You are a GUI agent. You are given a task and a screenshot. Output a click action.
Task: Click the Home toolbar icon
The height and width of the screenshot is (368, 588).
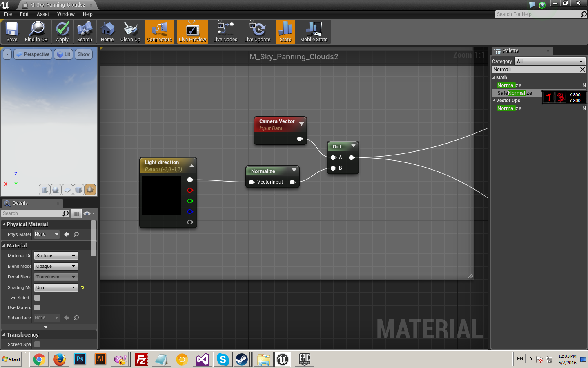click(107, 32)
